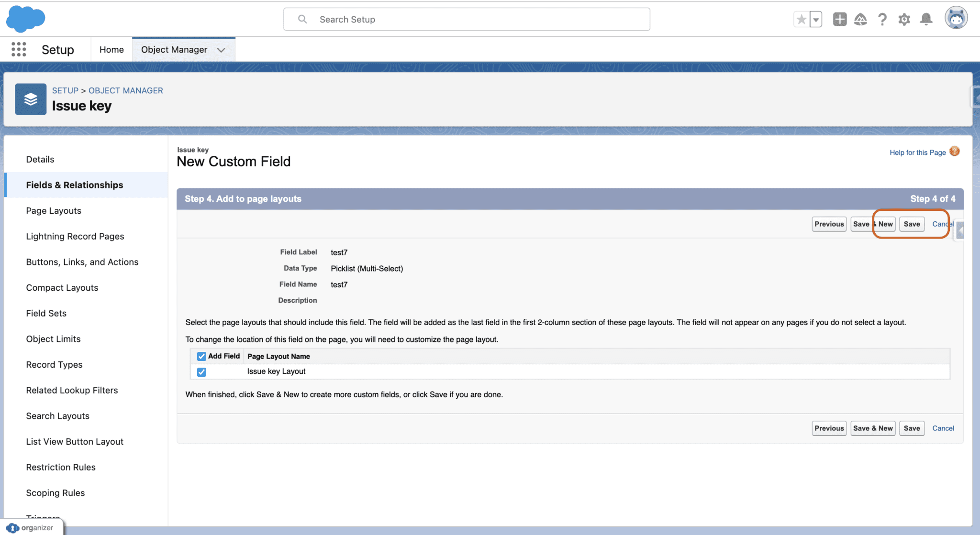Open your profile avatar
Image resolution: width=980 pixels, height=535 pixels.
coord(955,19)
